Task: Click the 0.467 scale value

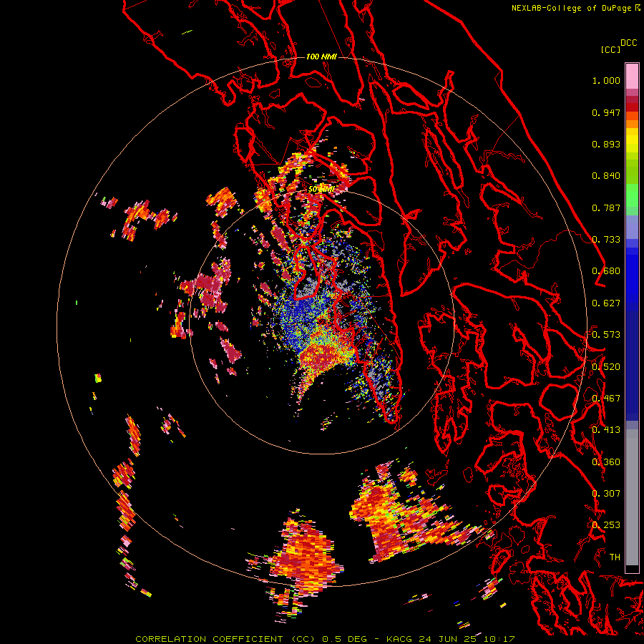Action: (x=606, y=399)
